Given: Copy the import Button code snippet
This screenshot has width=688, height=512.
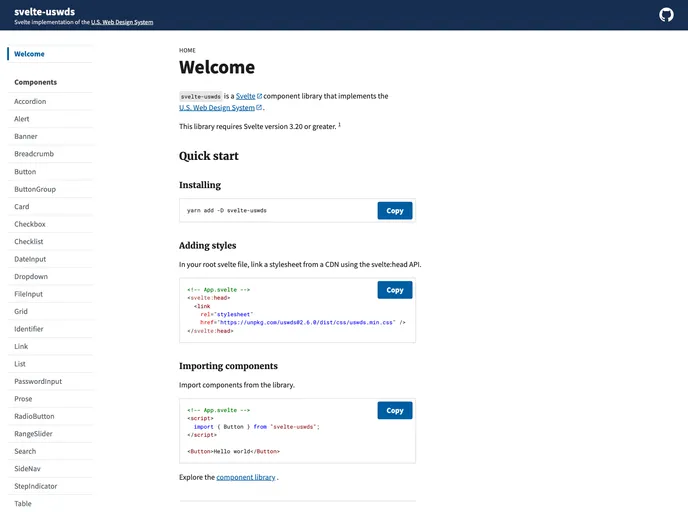Looking at the screenshot, I should click(x=394, y=411).
